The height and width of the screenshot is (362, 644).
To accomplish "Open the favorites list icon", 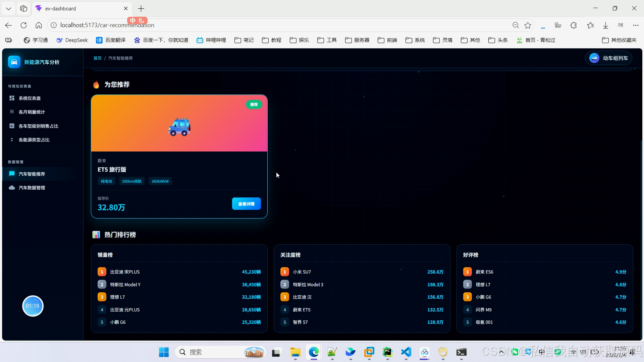I will pyautogui.click(x=590, y=25).
